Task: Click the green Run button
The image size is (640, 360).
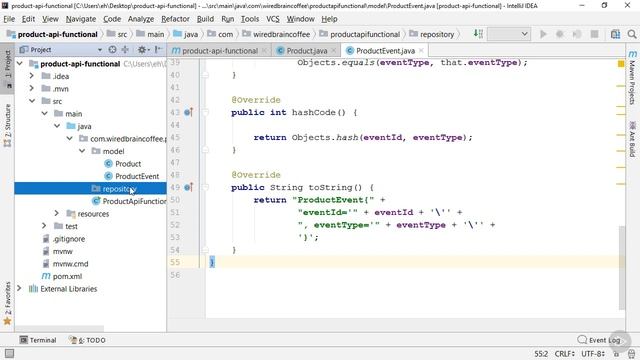Action: pyautogui.click(x=543, y=34)
